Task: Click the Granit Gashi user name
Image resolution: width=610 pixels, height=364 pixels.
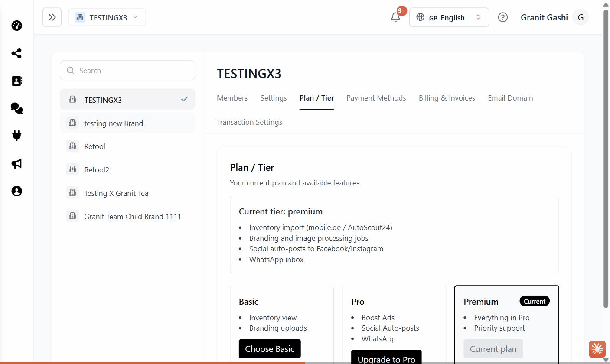Action: [544, 17]
